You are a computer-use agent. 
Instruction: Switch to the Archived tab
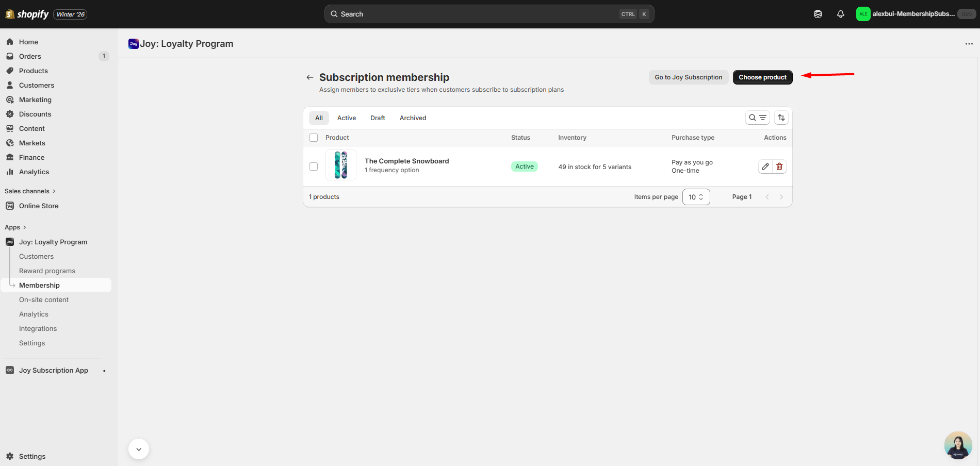tap(413, 118)
